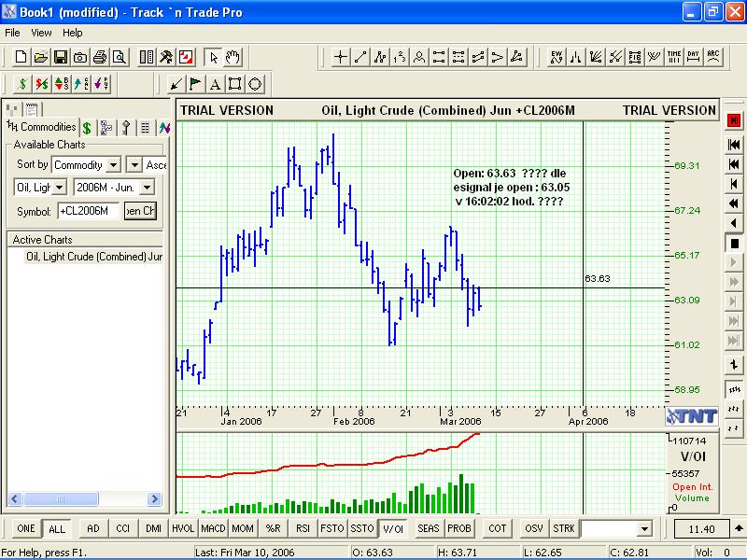
Task: Click the PROB probability button
Action: [458, 528]
